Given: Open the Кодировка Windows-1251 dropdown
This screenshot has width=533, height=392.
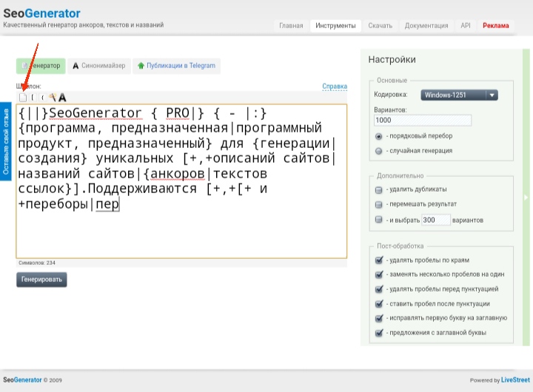Looking at the screenshot, I should pos(459,95).
